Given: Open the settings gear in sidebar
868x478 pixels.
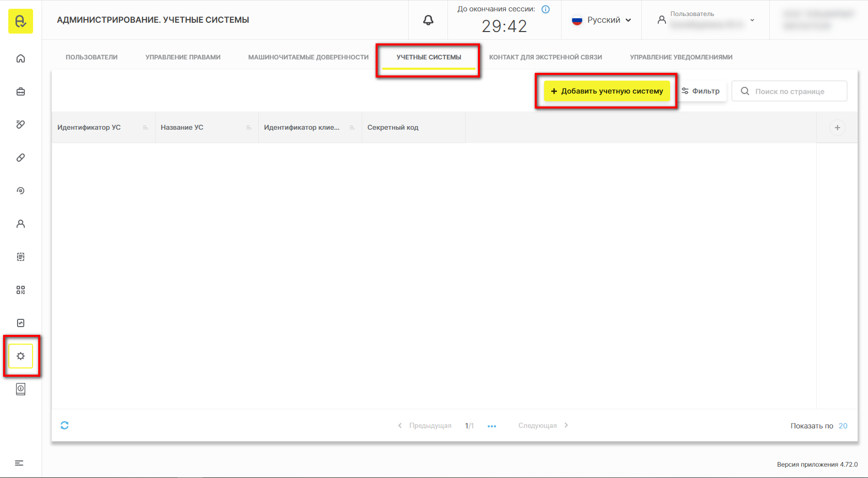Looking at the screenshot, I should [x=21, y=356].
